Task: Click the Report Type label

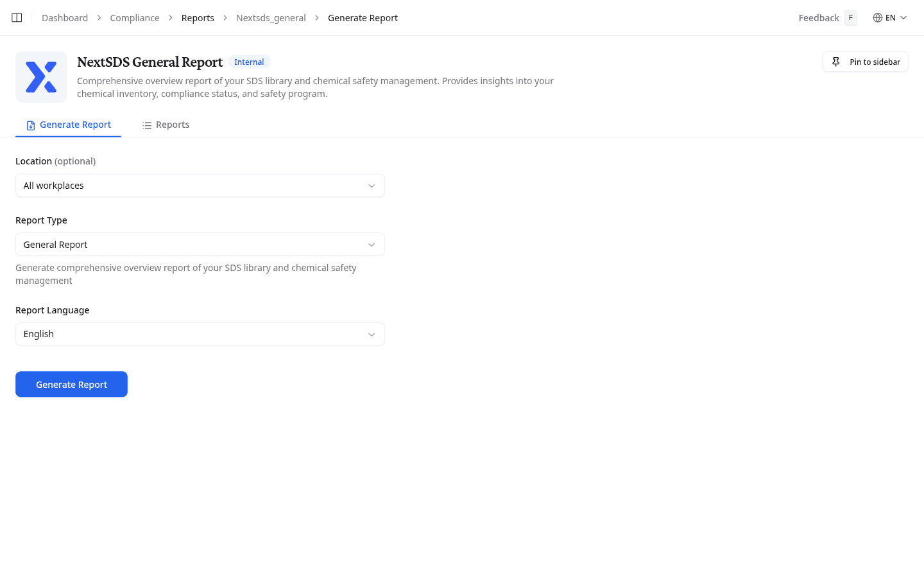Action: [x=41, y=220]
